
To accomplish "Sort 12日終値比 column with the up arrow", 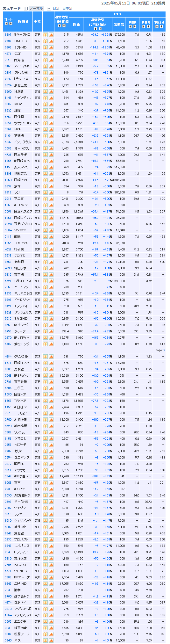I will pyautogui.click(x=95, y=28).
